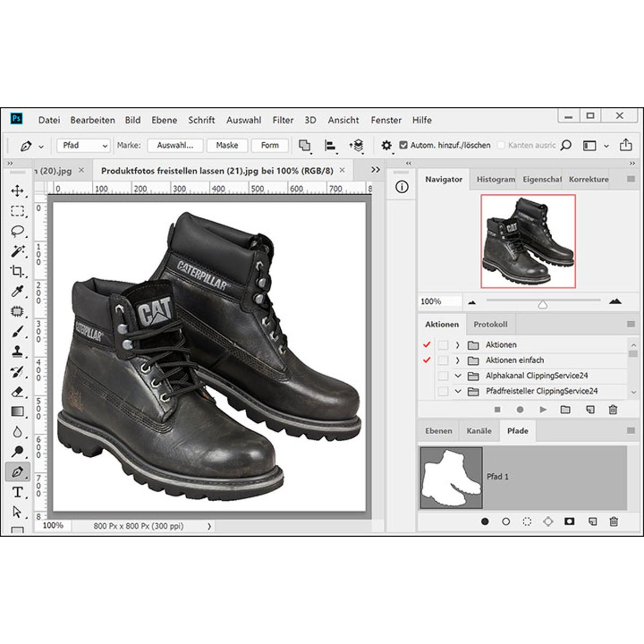This screenshot has height=644, width=644.
Task: Open path alignment icon in options bar
Action: pyautogui.click(x=330, y=145)
